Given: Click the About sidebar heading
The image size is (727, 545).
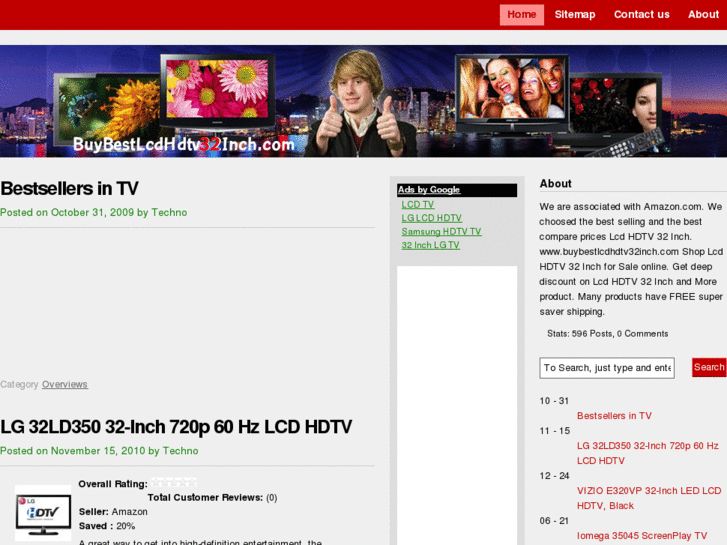Looking at the screenshot, I should 555,184.
